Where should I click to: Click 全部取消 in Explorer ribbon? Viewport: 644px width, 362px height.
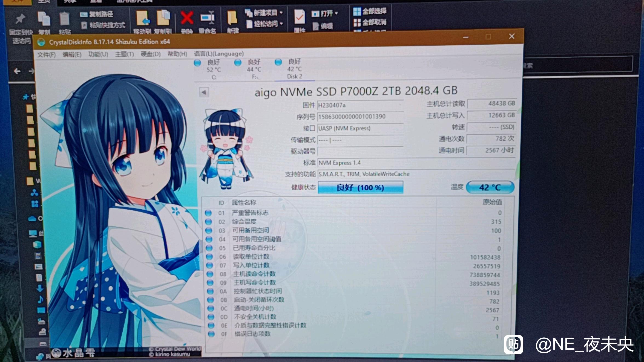coord(370,22)
